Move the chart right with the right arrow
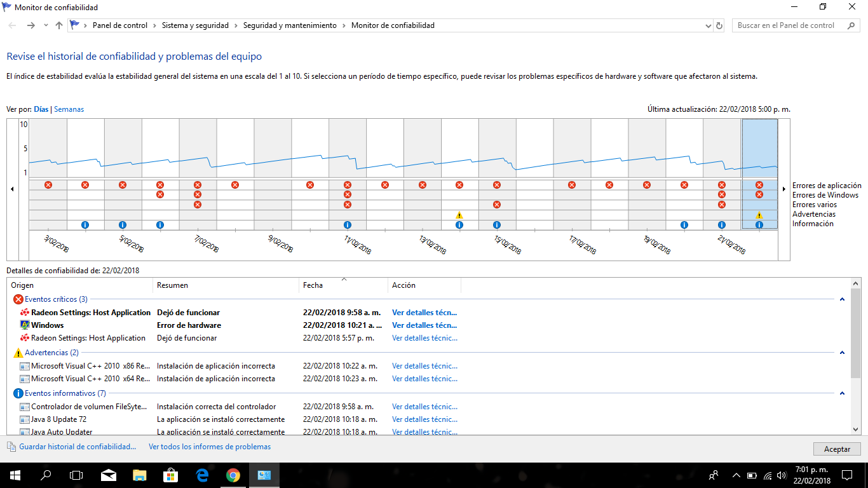 point(784,189)
